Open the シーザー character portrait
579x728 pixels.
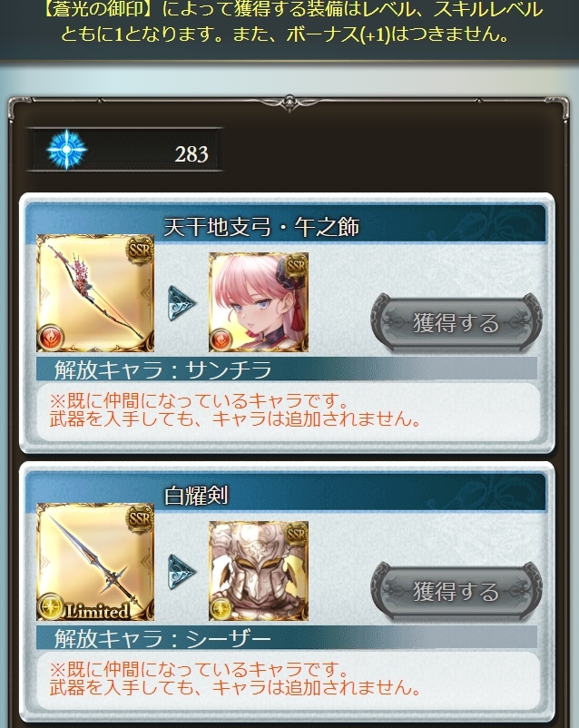click(x=259, y=571)
